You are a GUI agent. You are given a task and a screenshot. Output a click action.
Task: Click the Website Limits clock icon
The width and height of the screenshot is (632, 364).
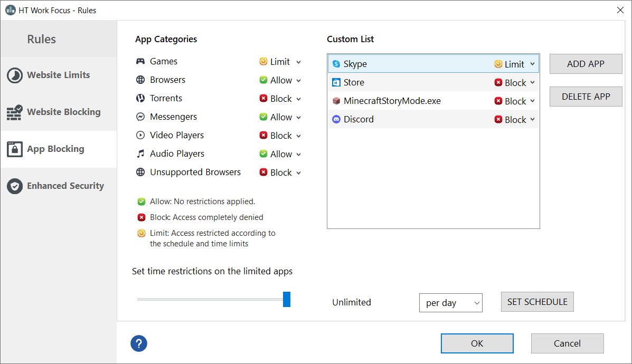click(x=15, y=75)
